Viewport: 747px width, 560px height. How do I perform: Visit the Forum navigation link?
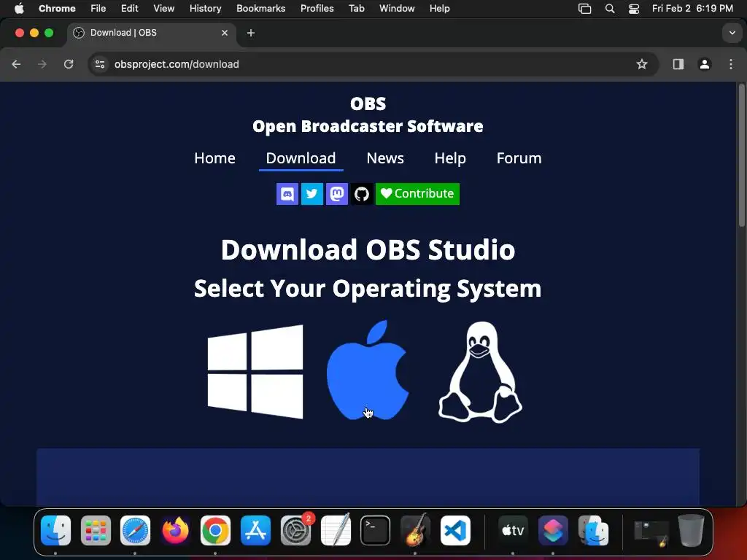[x=519, y=158]
